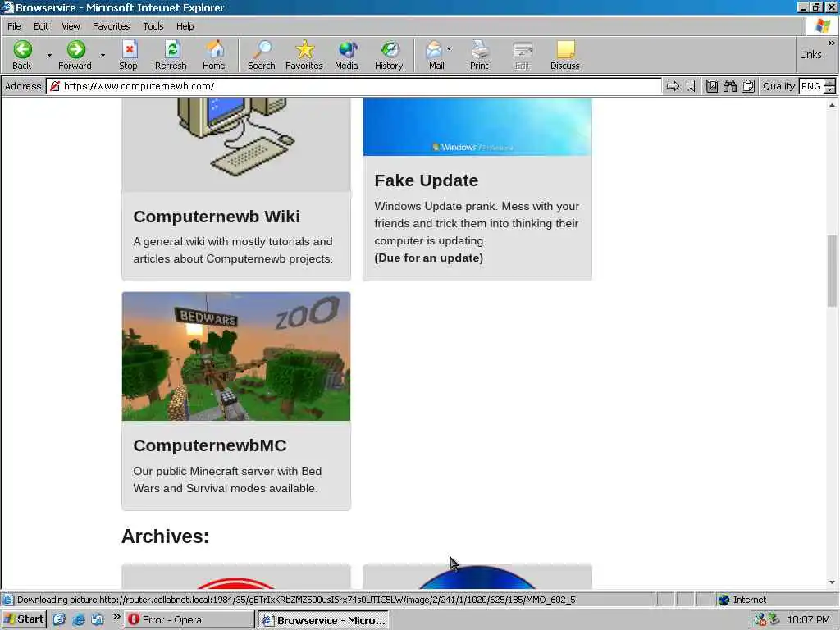Open the Tools menu
The image size is (840, 630).
click(x=153, y=26)
